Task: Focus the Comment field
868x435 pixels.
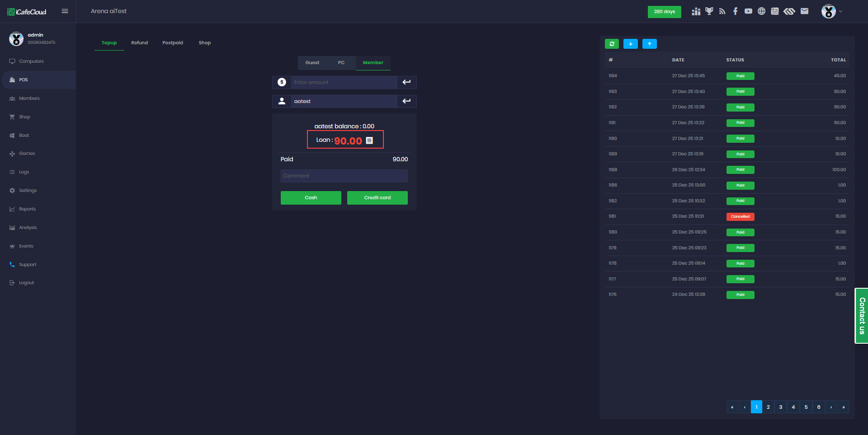Action: tap(344, 176)
